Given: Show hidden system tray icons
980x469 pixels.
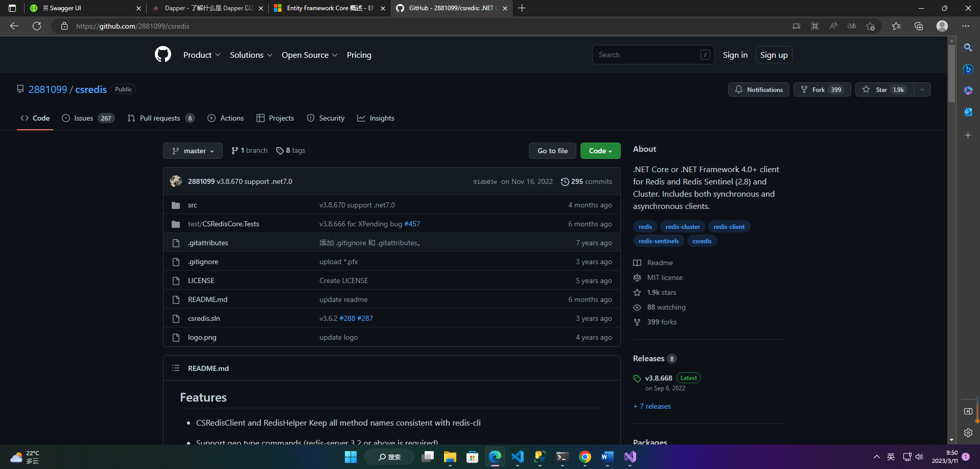Looking at the screenshot, I should pos(876,457).
